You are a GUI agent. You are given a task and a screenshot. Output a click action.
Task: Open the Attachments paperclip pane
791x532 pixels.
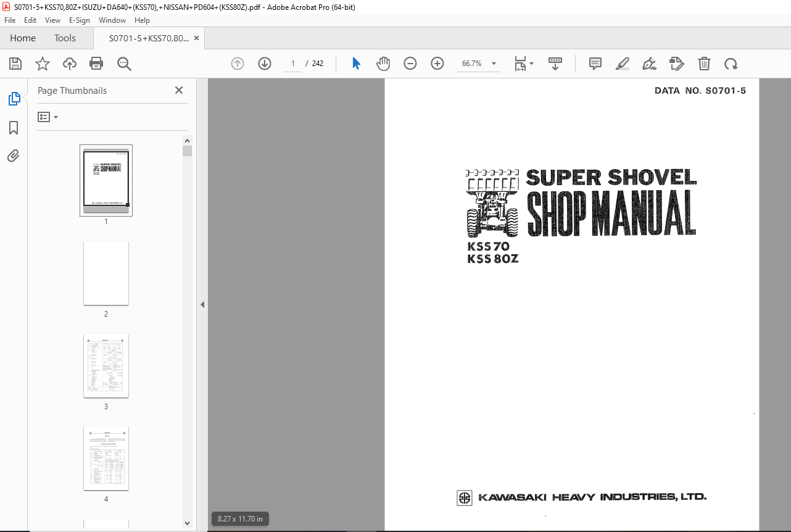(x=14, y=156)
